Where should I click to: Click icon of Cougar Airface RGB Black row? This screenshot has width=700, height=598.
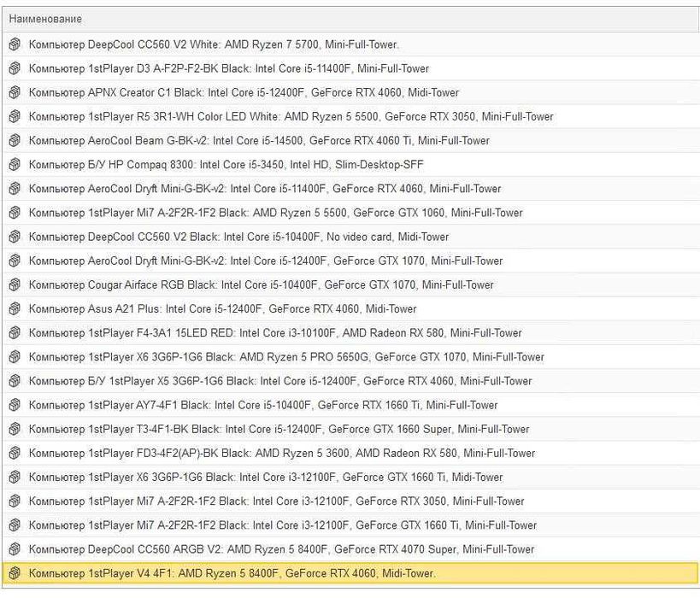point(15,284)
